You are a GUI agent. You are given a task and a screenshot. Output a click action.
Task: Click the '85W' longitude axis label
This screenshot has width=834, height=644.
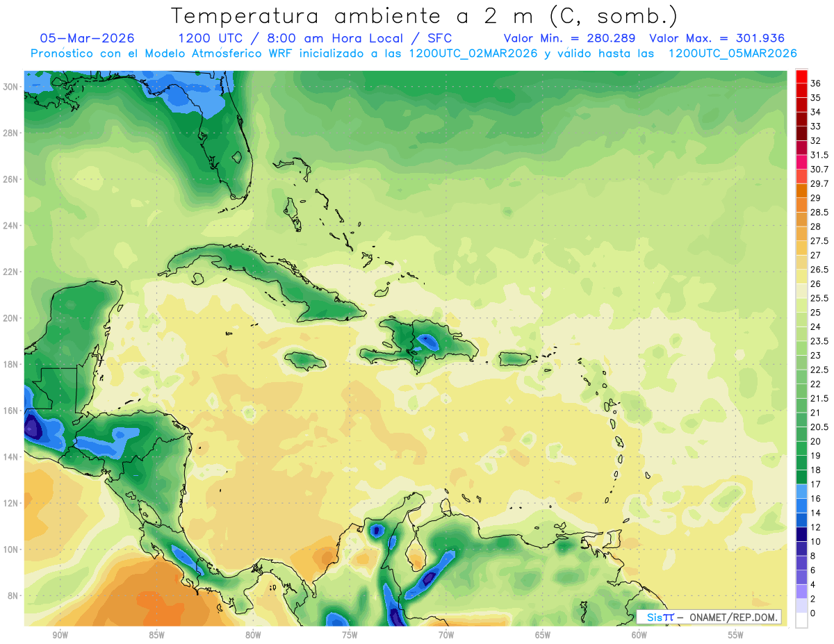click(x=156, y=635)
